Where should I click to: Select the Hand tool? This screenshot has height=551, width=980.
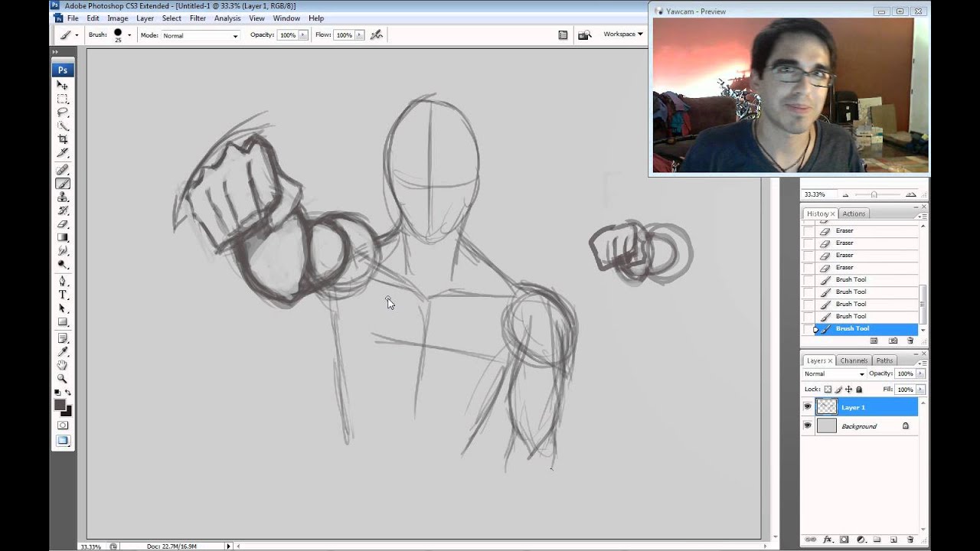[63, 365]
